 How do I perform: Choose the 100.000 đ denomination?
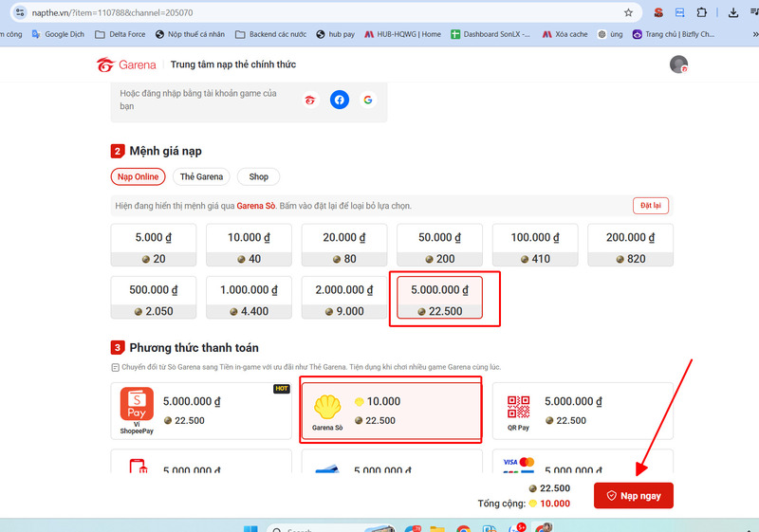(535, 246)
